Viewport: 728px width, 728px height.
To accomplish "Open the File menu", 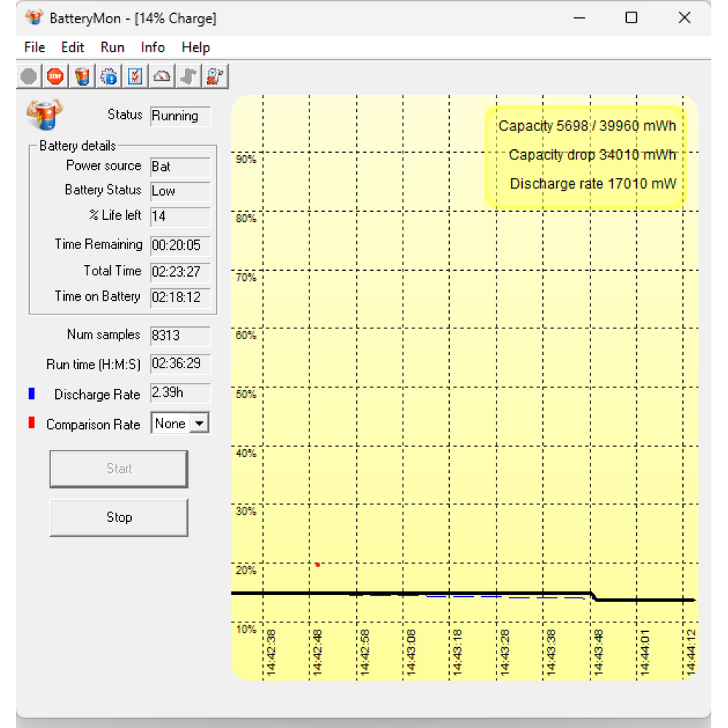I will pos(34,47).
